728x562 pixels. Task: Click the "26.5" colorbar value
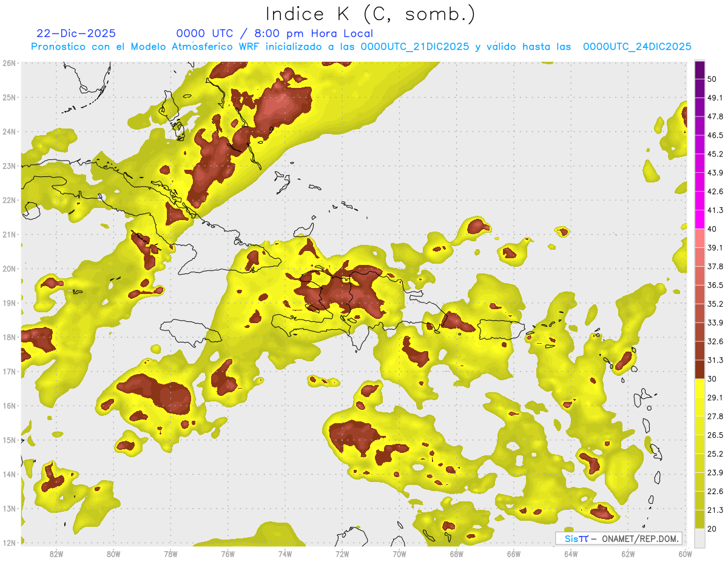point(715,435)
